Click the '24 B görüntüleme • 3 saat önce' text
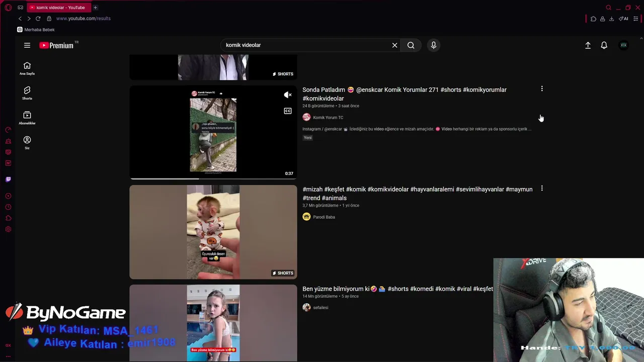 (331, 106)
